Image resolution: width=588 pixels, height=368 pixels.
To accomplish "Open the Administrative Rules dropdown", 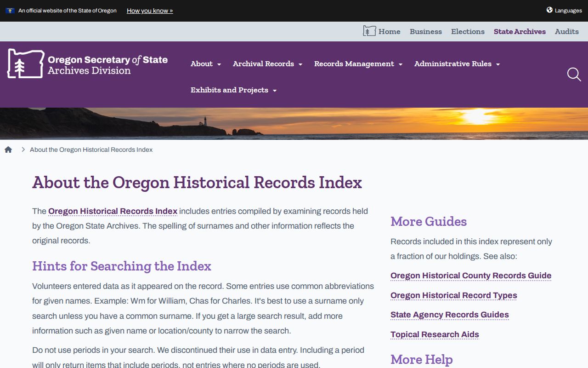I will pyautogui.click(x=457, y=64).
